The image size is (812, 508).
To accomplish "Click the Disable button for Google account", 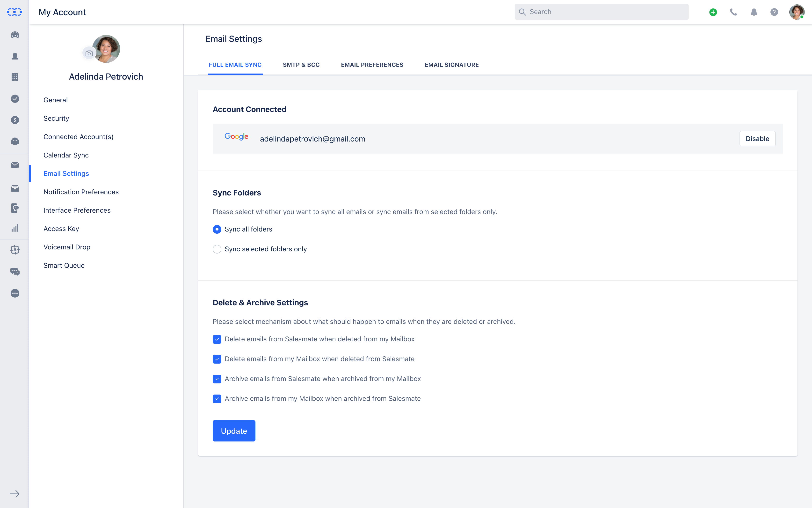I will [757, 139].
